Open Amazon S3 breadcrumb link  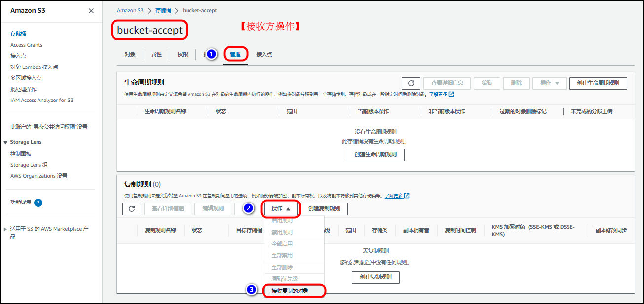130,10
